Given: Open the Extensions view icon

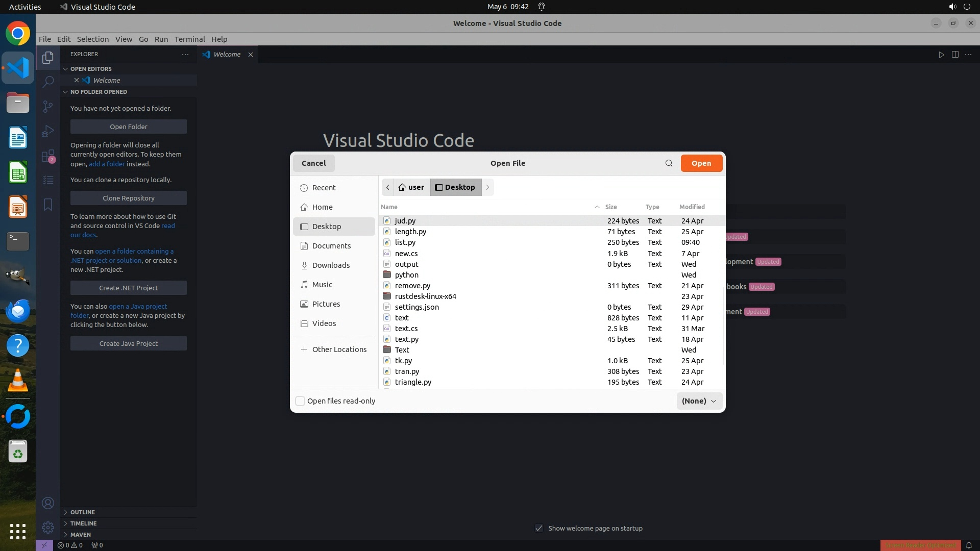Looking at the screenshot, I should coord(48,156).
